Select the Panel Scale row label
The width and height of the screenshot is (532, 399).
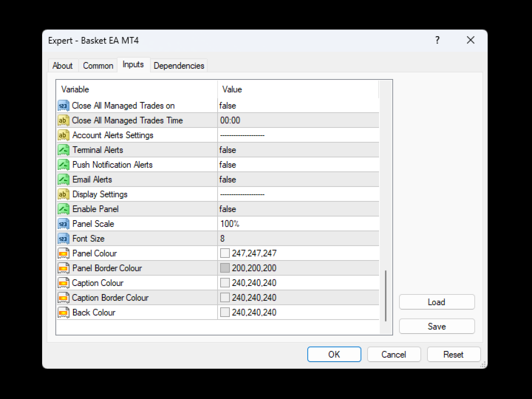pyautogui.click(x=93, y=224)
